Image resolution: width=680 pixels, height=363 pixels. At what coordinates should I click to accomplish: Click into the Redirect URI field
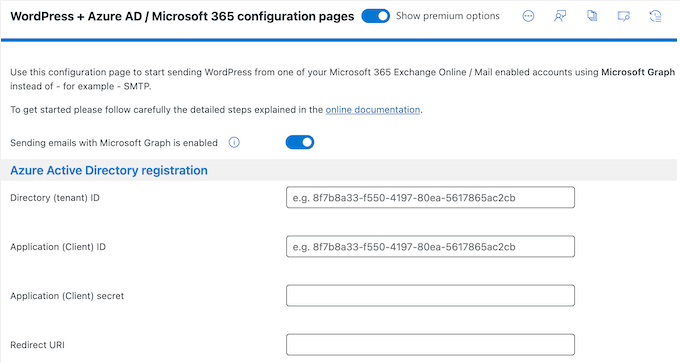click(430, 344)
